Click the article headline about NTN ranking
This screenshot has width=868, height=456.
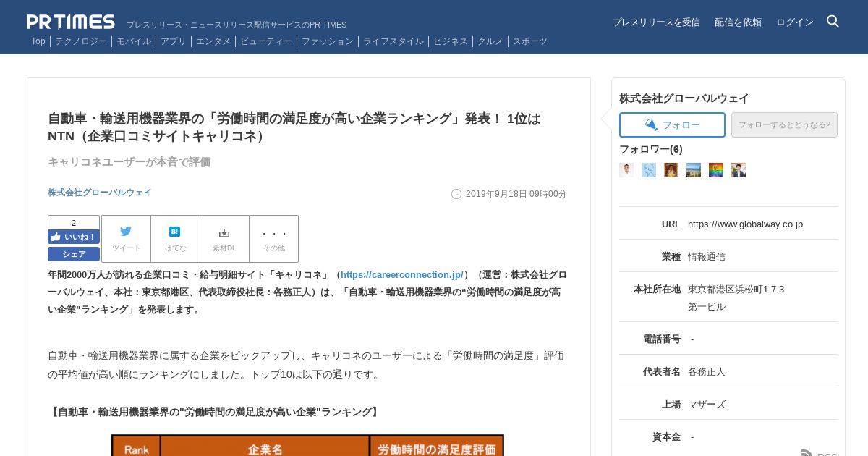tap(294, 127)
